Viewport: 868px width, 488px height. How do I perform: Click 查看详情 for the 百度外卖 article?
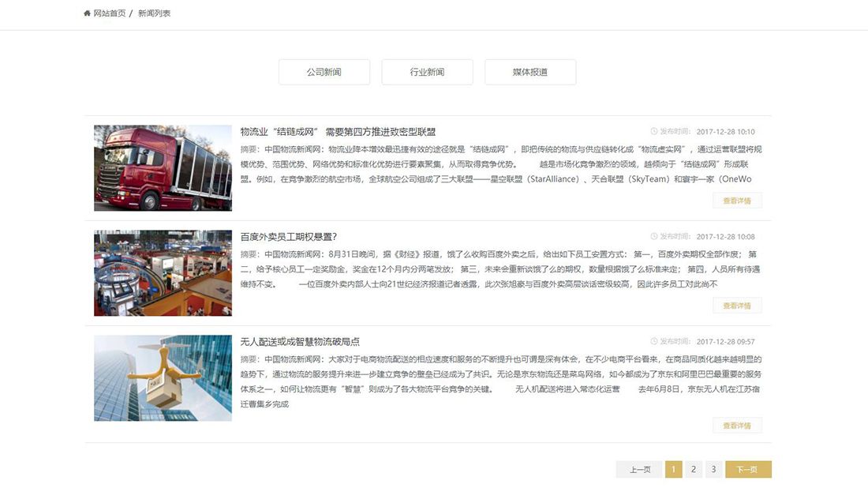(x=737, y=306)
